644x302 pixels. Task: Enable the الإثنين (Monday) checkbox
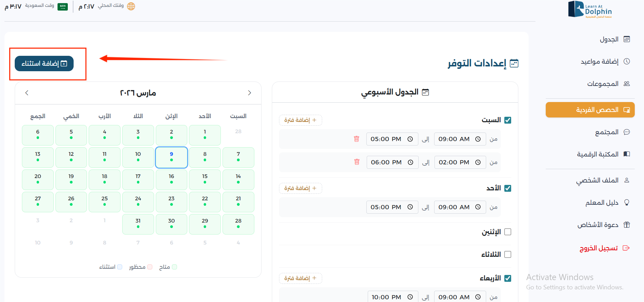pos(508,232)
